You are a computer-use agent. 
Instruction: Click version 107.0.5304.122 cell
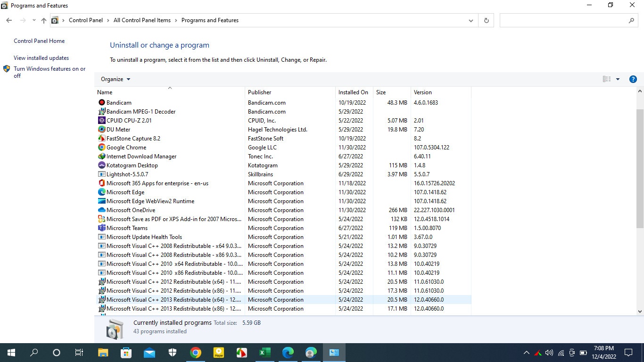click(431, 147)
